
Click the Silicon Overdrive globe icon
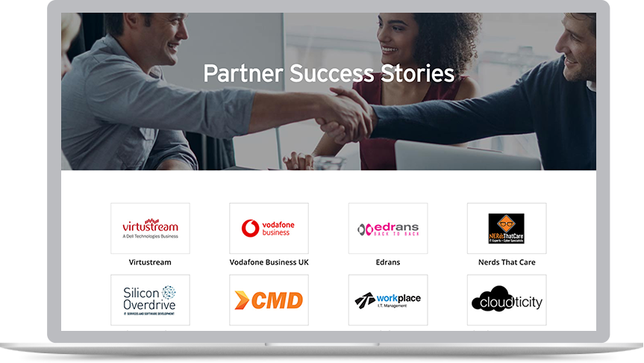tap(169, 292)
